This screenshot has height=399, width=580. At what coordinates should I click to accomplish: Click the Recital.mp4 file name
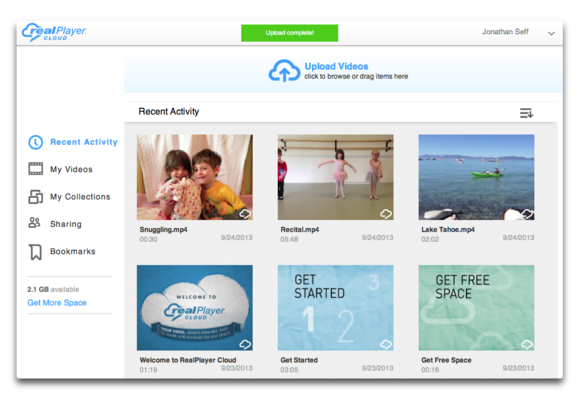pos(300,230)
